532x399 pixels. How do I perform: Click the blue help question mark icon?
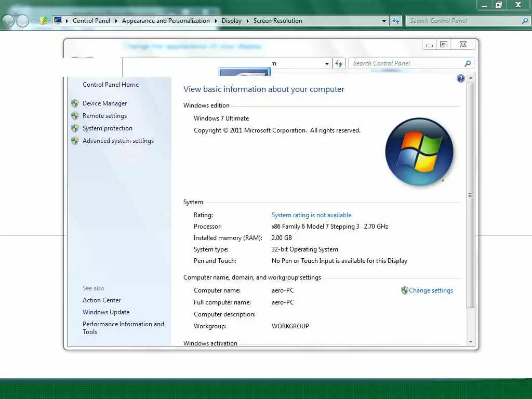click(460, 79)
